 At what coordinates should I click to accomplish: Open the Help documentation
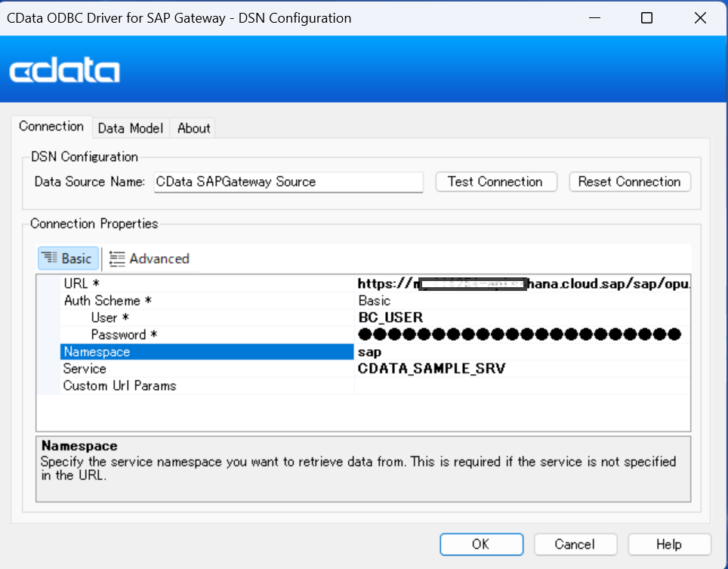(669, 544)
